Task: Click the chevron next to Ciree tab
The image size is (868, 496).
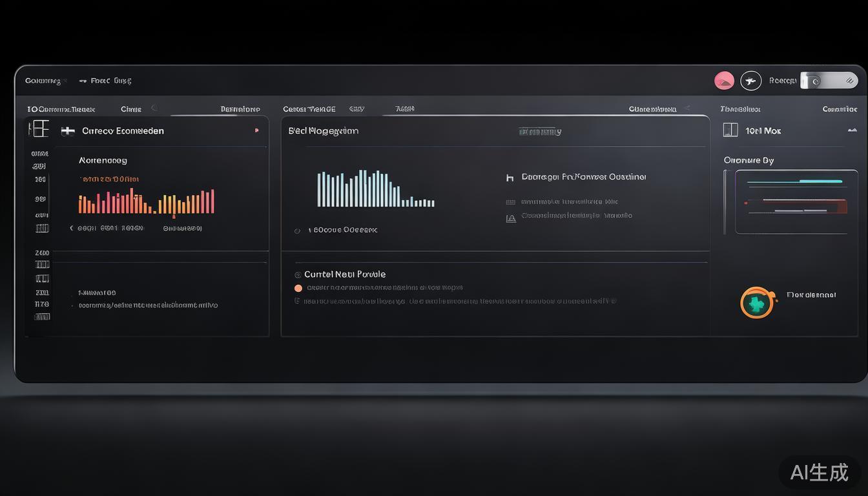Action: pyautogui.click(x=154, y=108)
